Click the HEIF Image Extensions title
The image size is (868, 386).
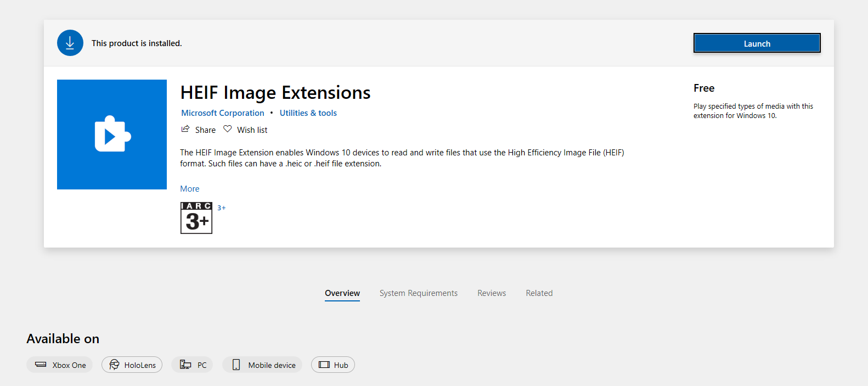(x=275, y=93)
